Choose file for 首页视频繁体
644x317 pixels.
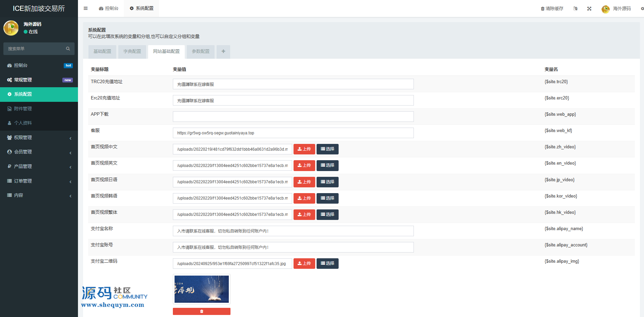(327, 215)
